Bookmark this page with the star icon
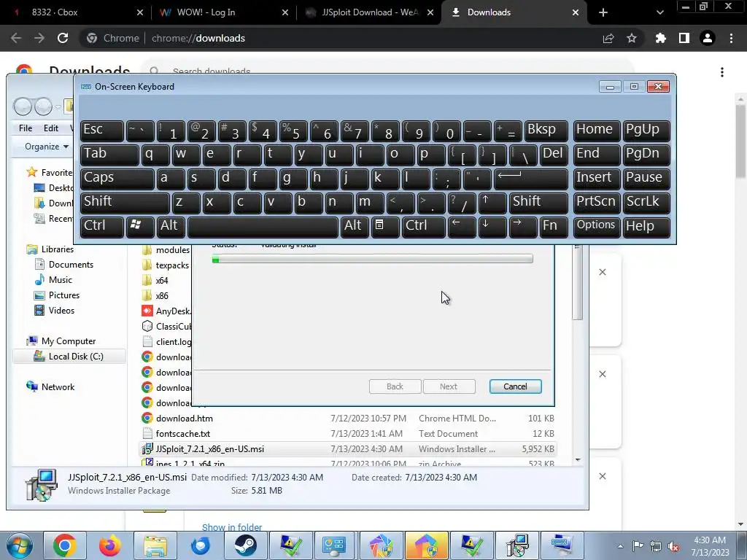747x560 pixels. tap(632, 38)
